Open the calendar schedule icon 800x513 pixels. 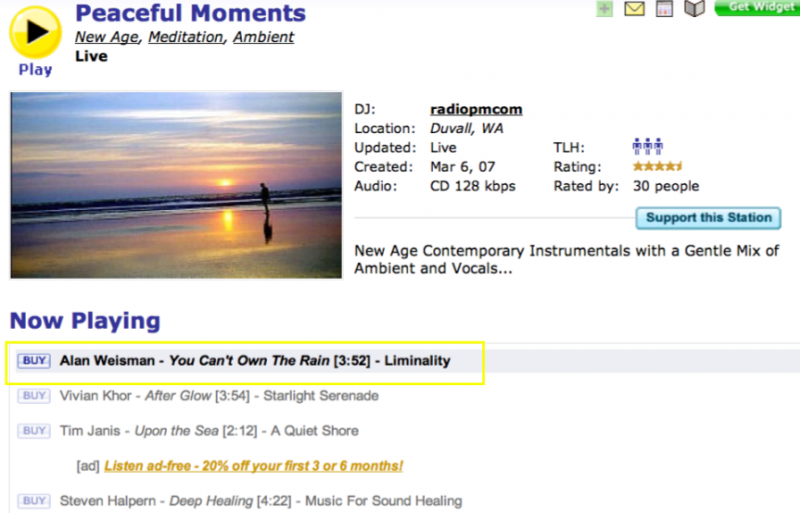(x=664, y=9)
